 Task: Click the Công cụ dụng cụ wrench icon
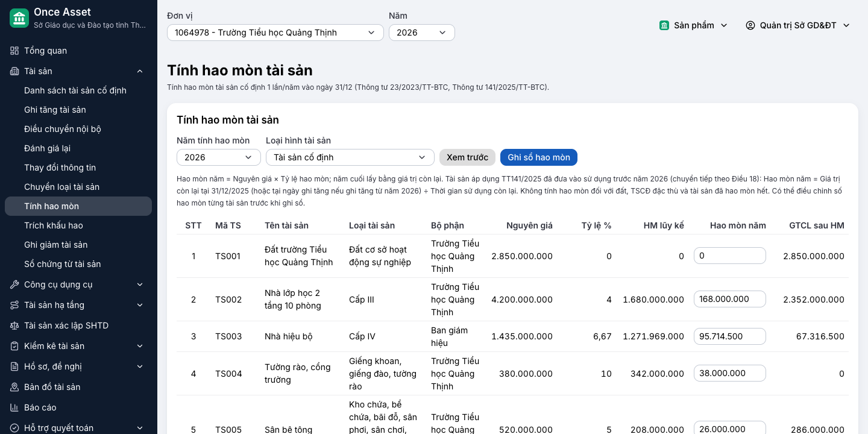click(14, 285)
